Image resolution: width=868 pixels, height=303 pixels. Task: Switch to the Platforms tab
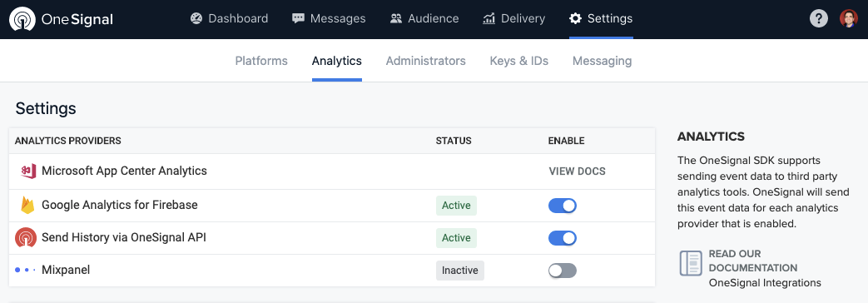261,61
